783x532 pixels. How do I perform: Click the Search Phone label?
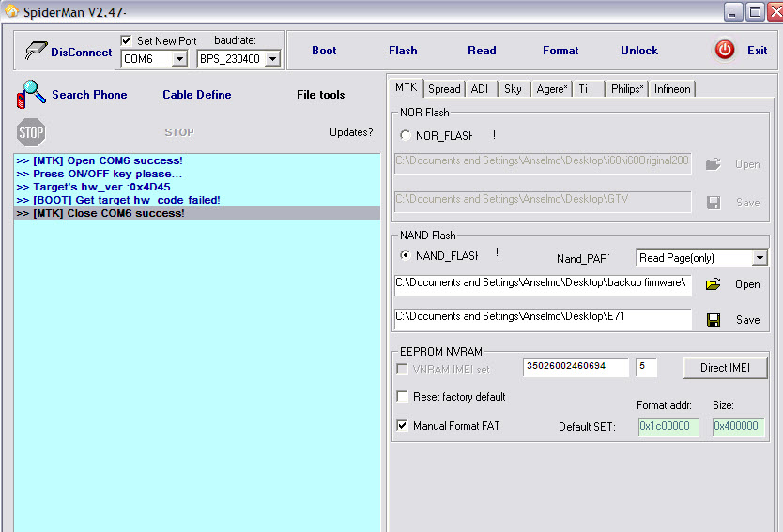tap(89, 95)
